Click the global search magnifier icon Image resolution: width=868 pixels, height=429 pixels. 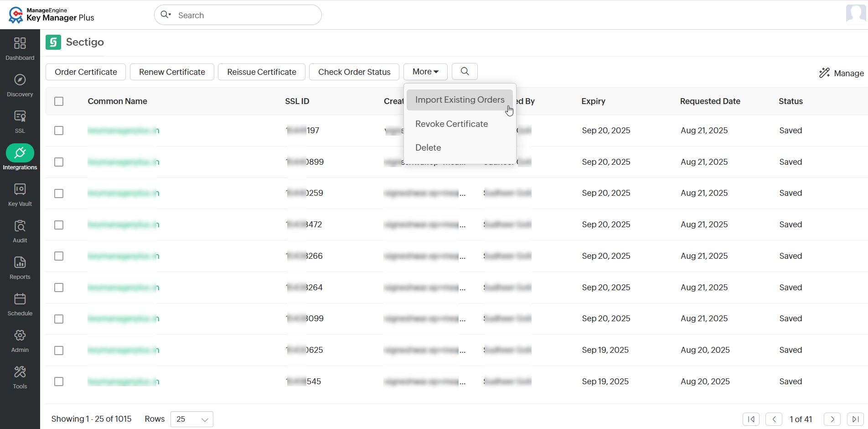click(165, 15)
